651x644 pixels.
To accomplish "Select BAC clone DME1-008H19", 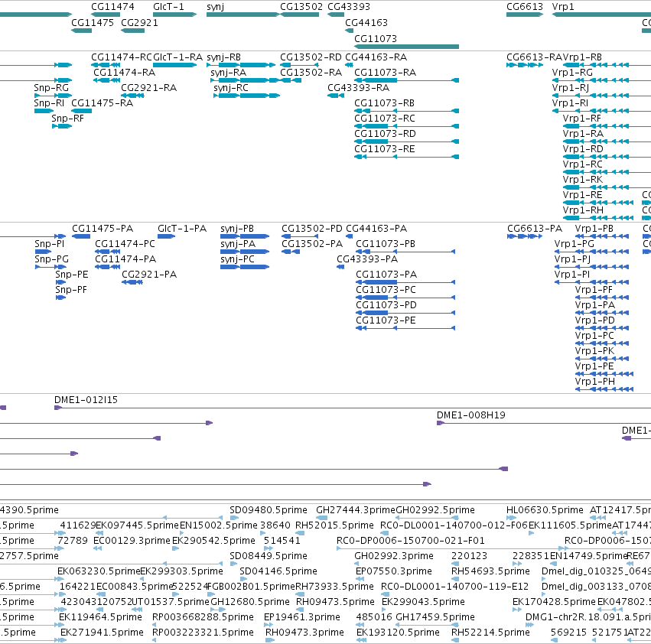I will click(470, 415).
